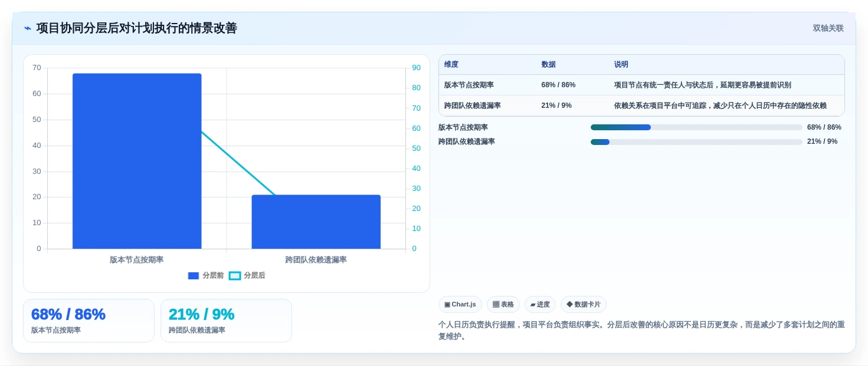Open the 68% / 86% data card

point(89,321)
